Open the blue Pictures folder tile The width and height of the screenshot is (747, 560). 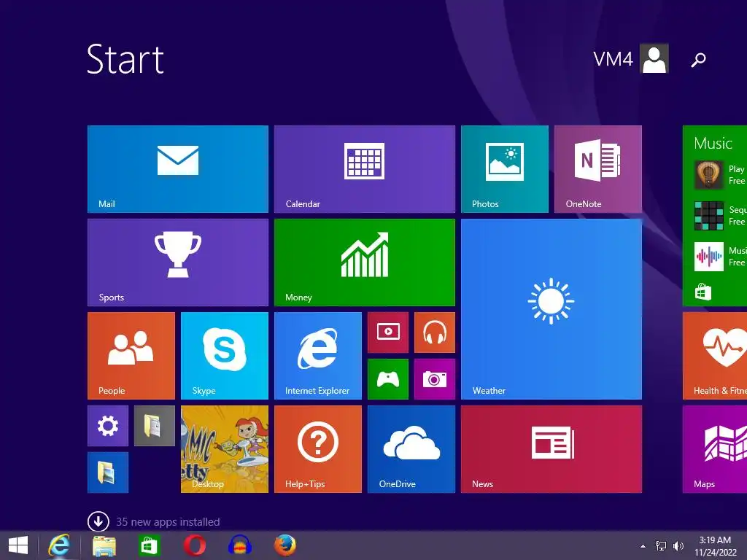[x=108, y=472]
